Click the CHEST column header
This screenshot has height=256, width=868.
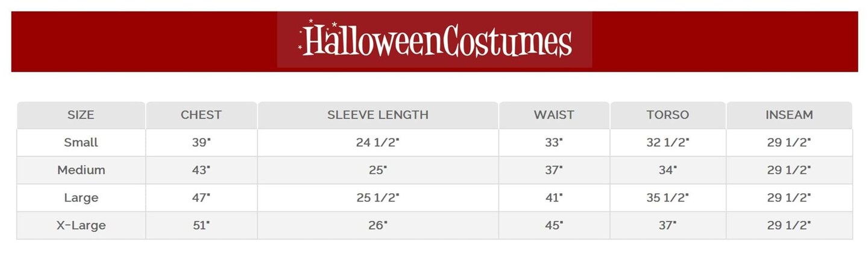pyautogui.click(x=201, y=115)
